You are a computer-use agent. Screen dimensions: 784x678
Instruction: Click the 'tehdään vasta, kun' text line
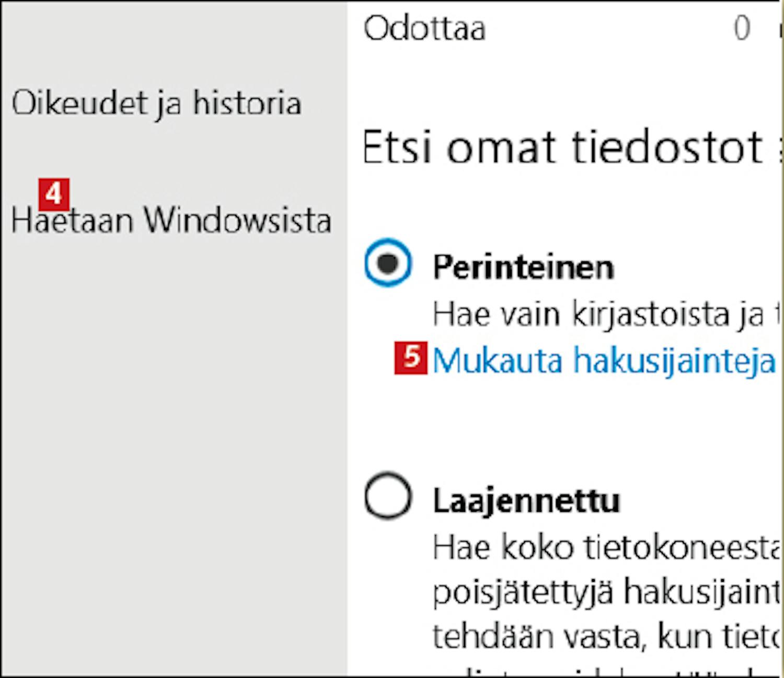pyautogui.click(x=607, y=636)
